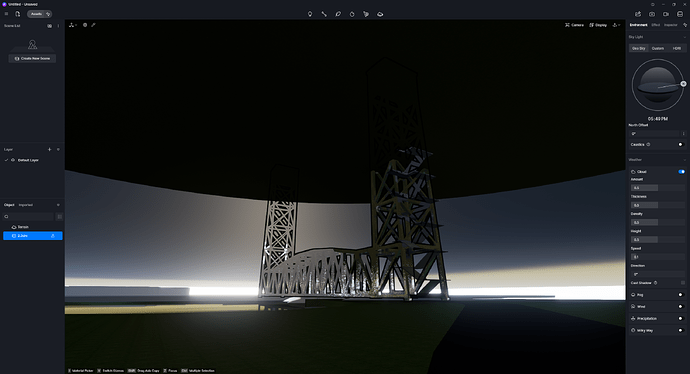Collapse the Sky Light section
Viewport: 690px width, 374px height.
(x=684, y=37)
